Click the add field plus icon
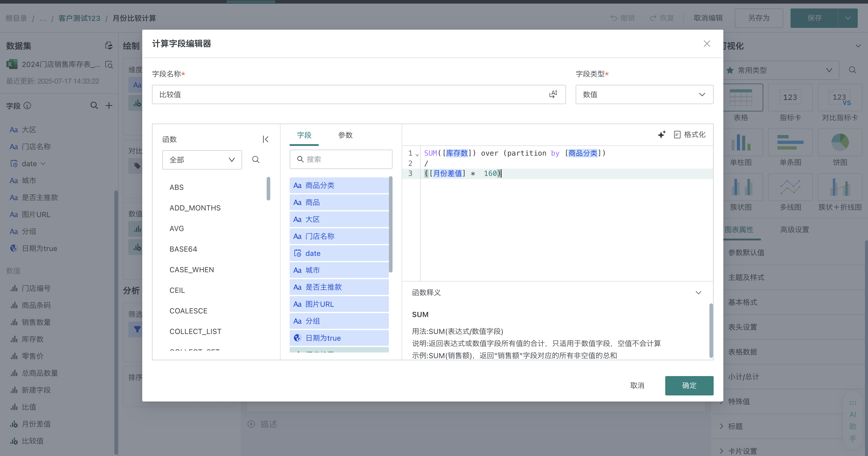 click(109, 105)
